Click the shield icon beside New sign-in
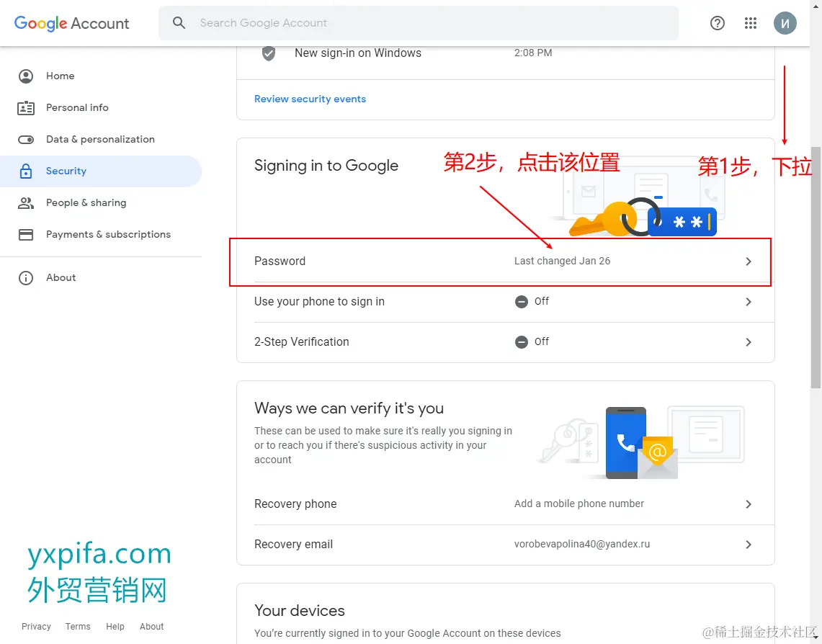This screenshot has height=644, width=822. point(269,53)
